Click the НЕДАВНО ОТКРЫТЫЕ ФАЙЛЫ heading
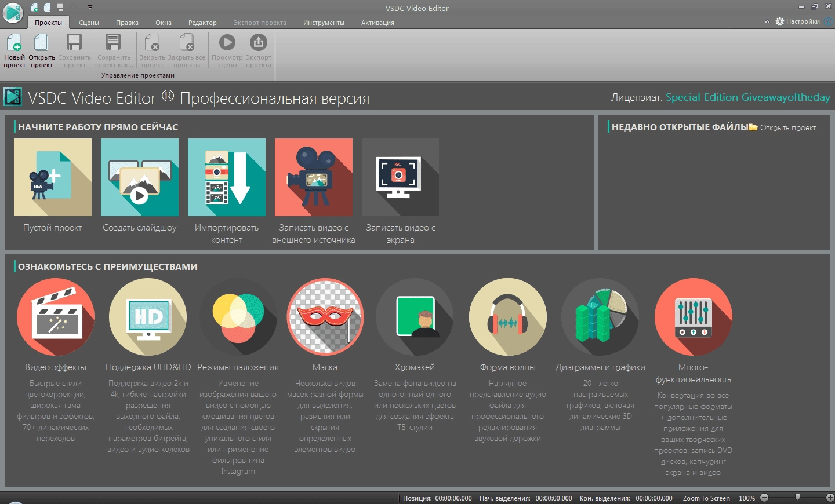Screen dimensions: 835x504 pyautogui.click(x=680, y=127)
